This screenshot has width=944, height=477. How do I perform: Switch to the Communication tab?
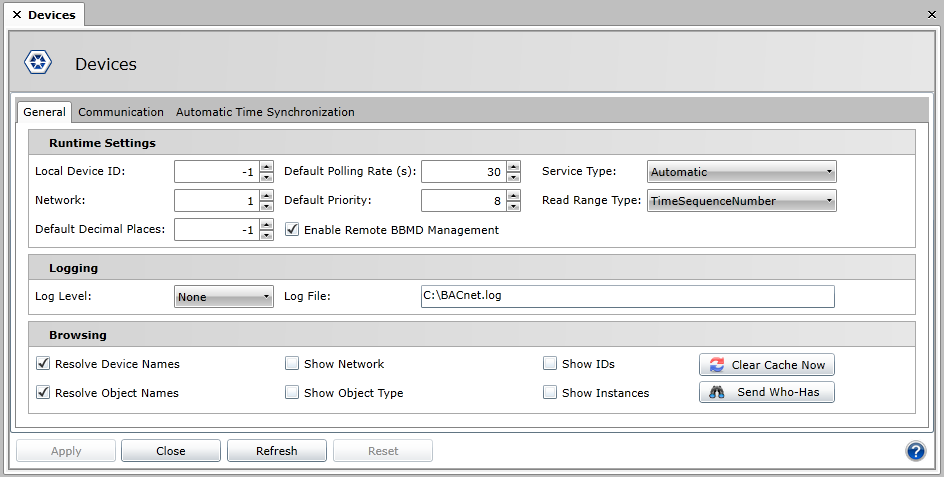(x=121, y=112)
